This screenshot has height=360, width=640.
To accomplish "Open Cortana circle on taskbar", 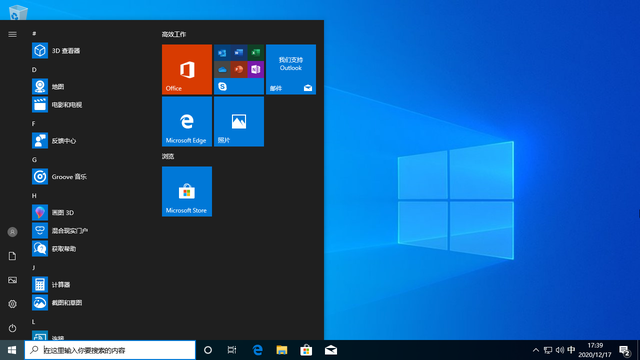I will pyautogui.click(x=208, y=350).
